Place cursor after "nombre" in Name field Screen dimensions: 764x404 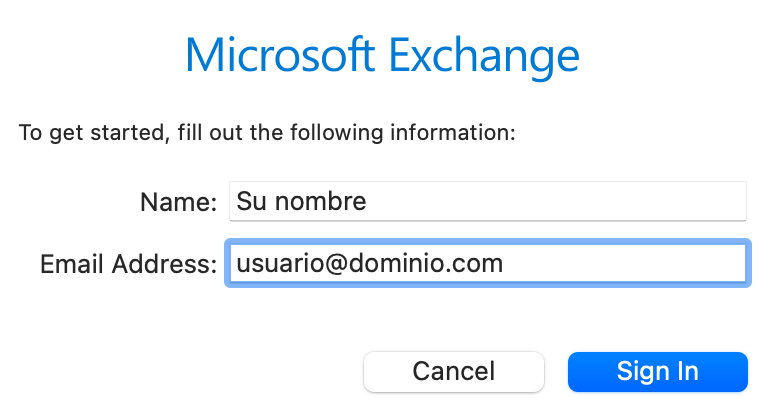click(367, 201)
